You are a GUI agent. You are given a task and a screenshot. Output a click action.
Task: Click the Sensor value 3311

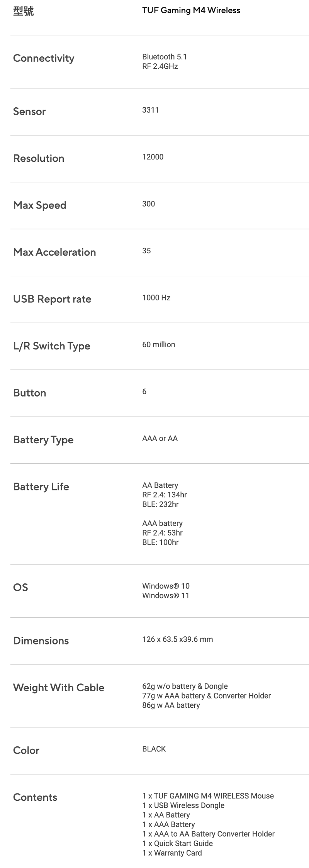click(150, 110)
